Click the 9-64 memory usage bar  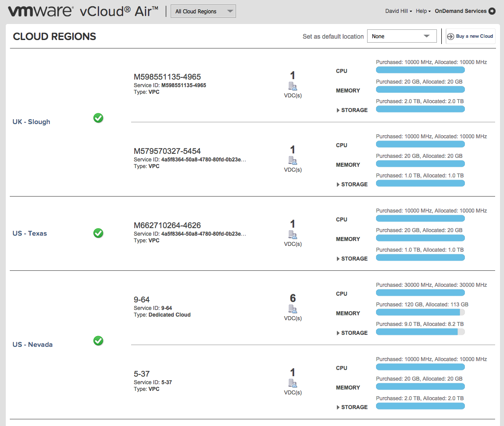(420, 312)
